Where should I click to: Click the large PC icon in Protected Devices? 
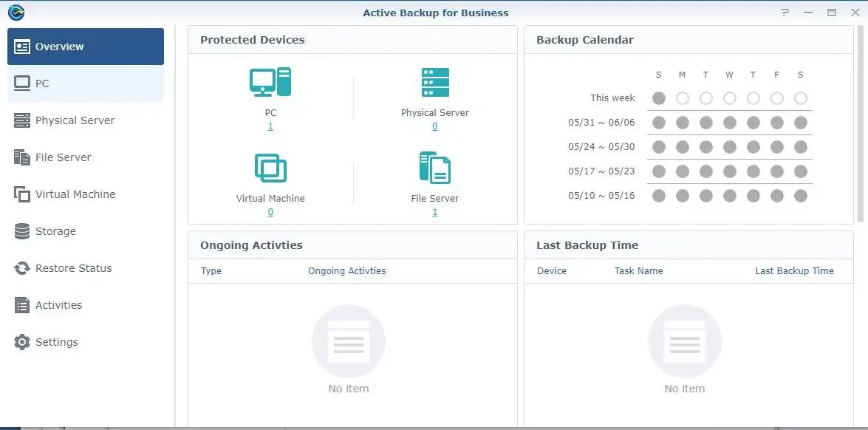(x=270, y=82)
